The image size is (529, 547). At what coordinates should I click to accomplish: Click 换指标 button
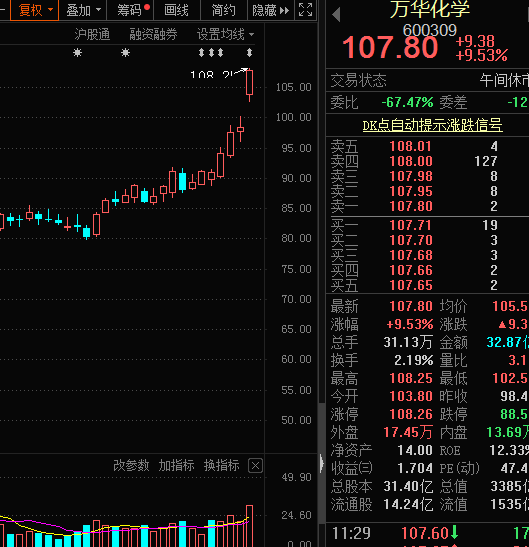(x=222, y=465)
